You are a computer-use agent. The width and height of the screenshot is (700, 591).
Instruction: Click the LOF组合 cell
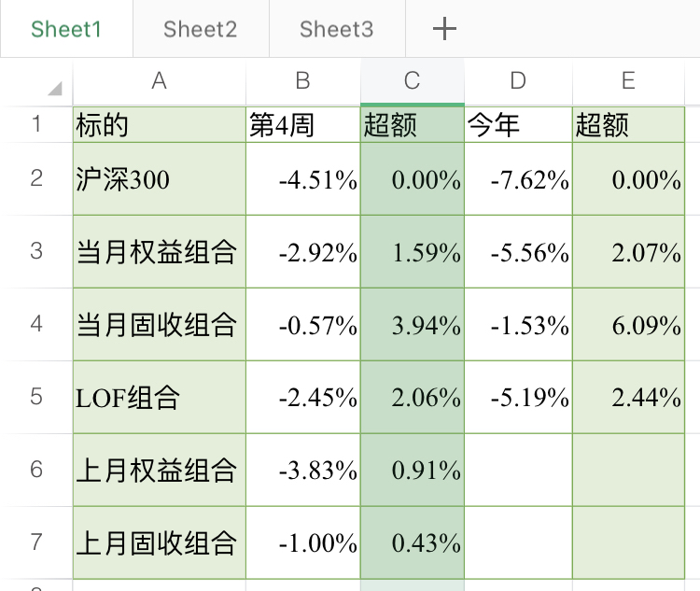159,398
